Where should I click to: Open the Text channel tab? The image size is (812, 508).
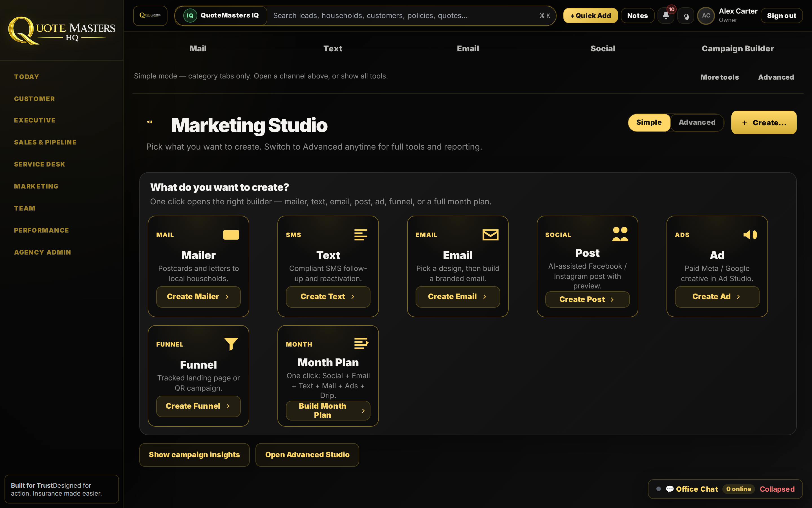[x=332, y=49]
